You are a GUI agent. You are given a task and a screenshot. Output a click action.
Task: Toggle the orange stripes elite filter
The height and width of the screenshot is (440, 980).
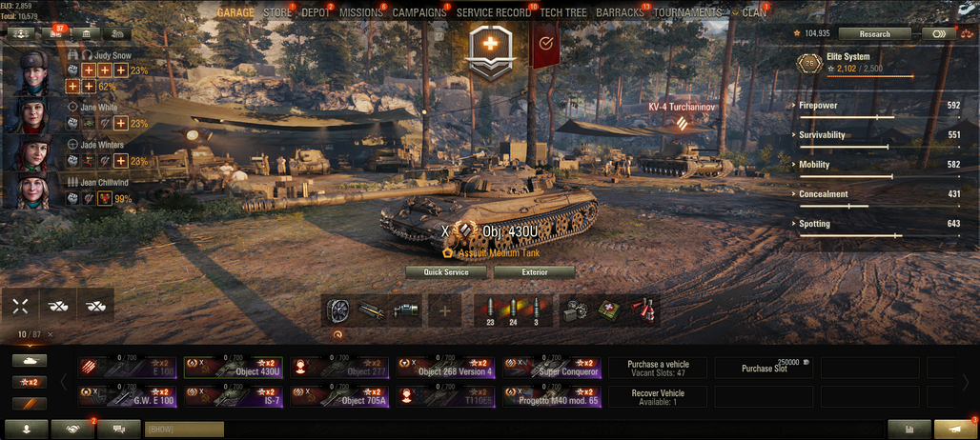tap(30, 404)
